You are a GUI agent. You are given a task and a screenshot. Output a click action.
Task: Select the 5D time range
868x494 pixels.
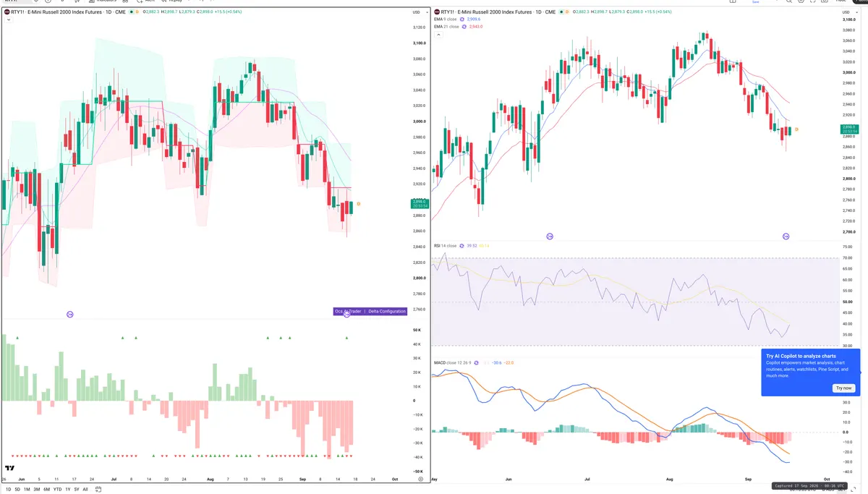click(17, 490)
